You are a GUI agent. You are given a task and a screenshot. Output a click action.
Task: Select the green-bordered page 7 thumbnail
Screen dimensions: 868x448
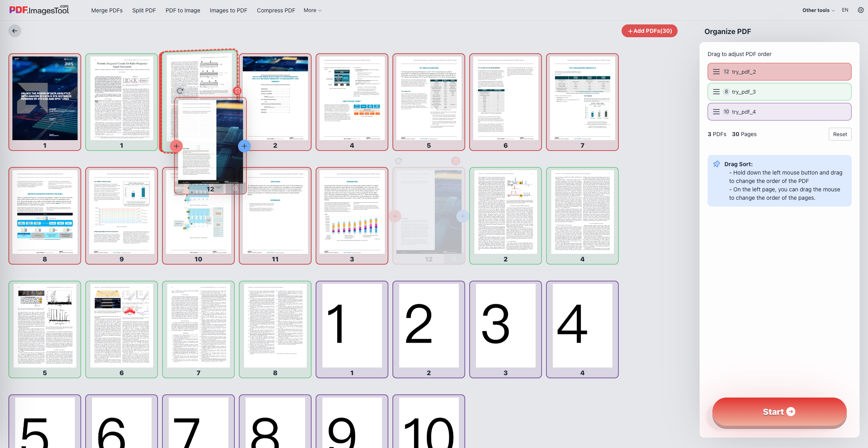coord(198,329)
